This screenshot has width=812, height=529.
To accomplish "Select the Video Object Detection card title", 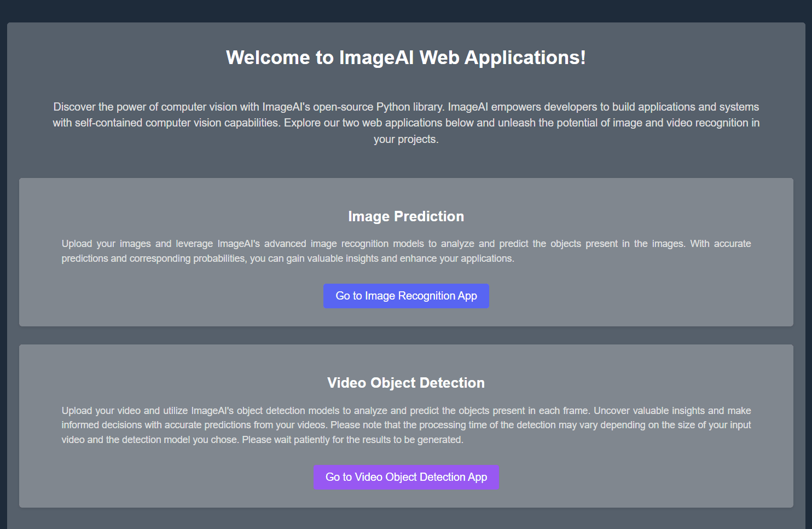I will (406, 383).
